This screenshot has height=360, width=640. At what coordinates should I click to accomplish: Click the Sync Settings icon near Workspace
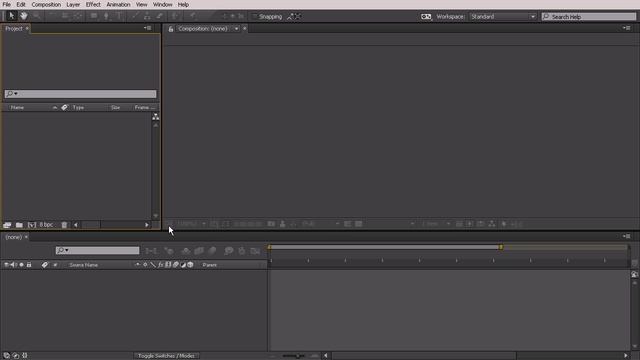426,16
